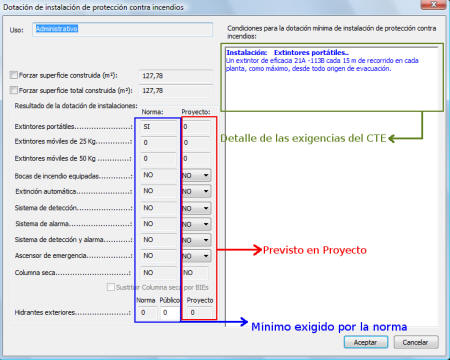This screenshot has width=450, height=360.
Task: Toggle Sustituir Columna seca por BIEs checkbox
Action: (x=111, y=287)
